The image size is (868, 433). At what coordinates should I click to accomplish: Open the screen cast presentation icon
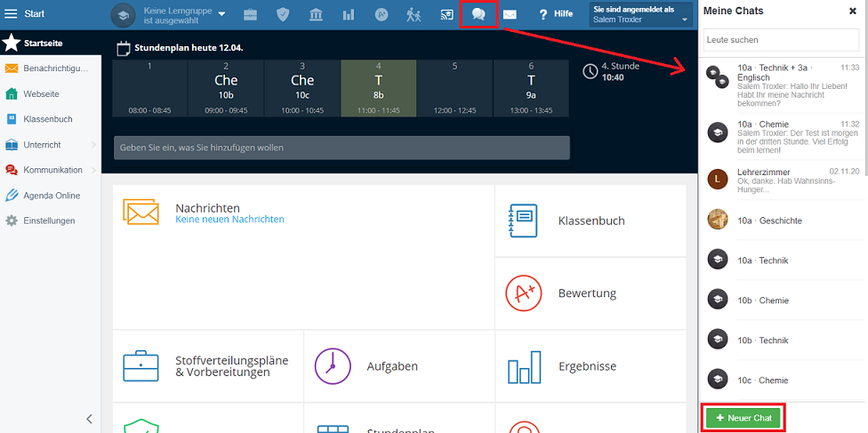click(446, 15)
